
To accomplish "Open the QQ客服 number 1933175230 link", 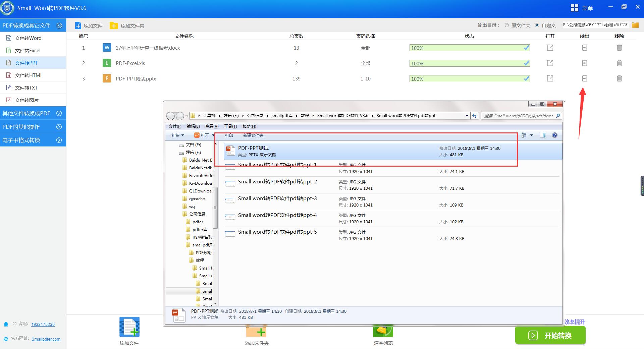I will 43,325.
